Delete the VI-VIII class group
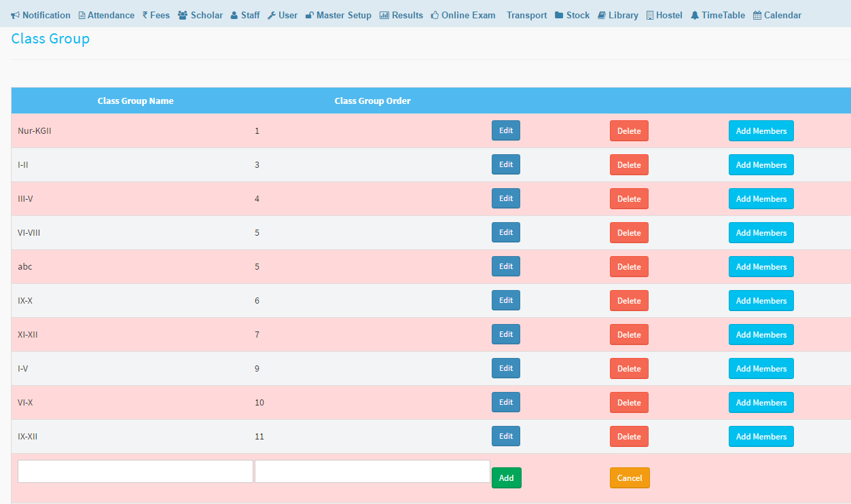The image size is (851, 504). [629, 233]
